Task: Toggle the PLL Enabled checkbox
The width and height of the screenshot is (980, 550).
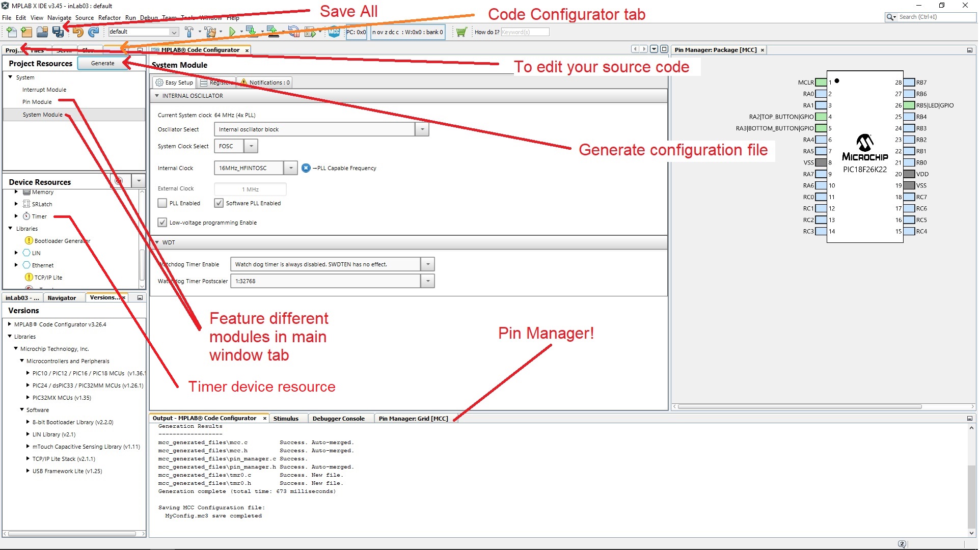Action: tap(162, 203)
